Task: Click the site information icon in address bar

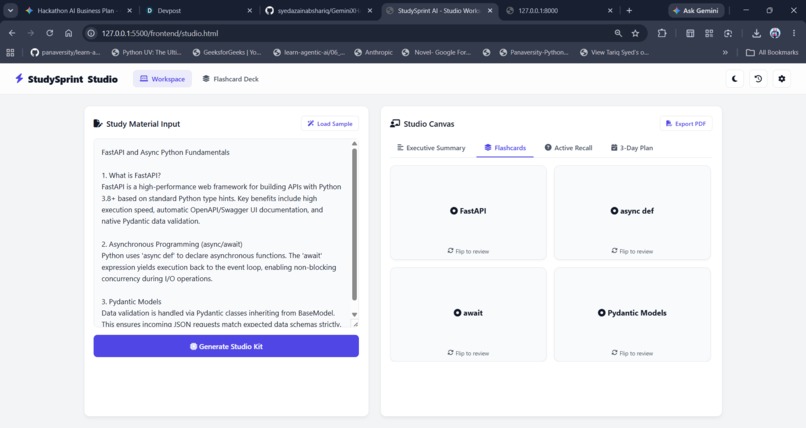Action: [91, 33]
